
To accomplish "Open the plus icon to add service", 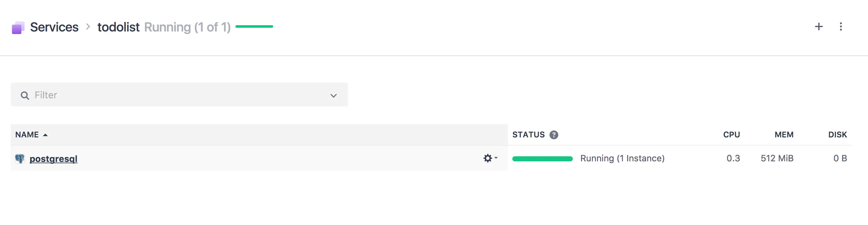I will pyautogui.click(x=819, y=27).
